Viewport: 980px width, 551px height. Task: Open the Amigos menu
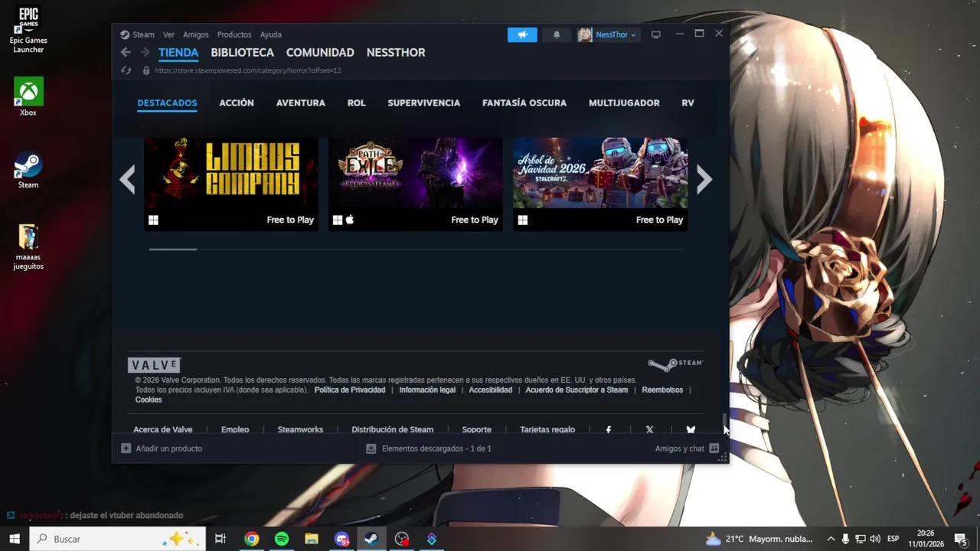pyautogui.click(x=196, y=34)
